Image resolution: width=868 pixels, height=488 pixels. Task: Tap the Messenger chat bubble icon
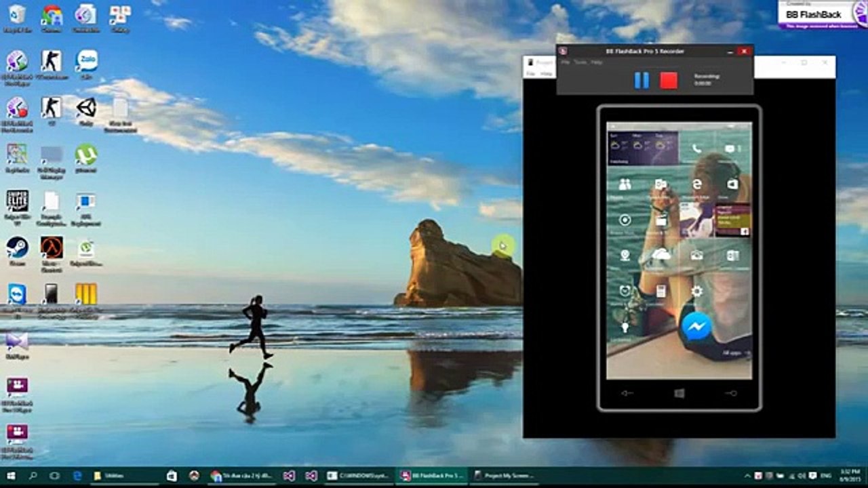[696, 327]
